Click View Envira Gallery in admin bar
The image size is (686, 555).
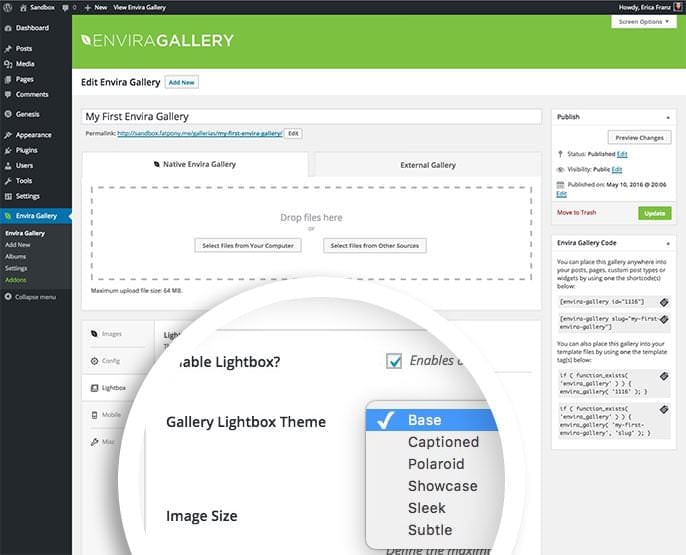pos(140,7)
